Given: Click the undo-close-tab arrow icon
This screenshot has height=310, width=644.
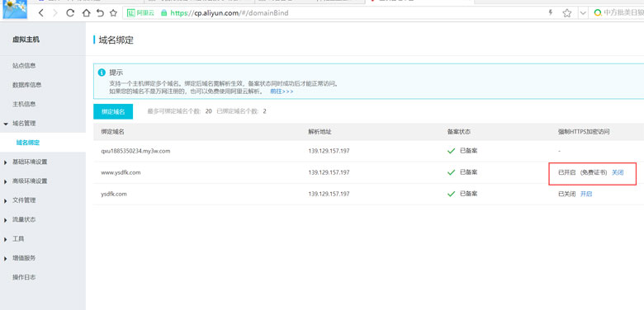Looking at the screenshot, I should [x=100, y=12].
